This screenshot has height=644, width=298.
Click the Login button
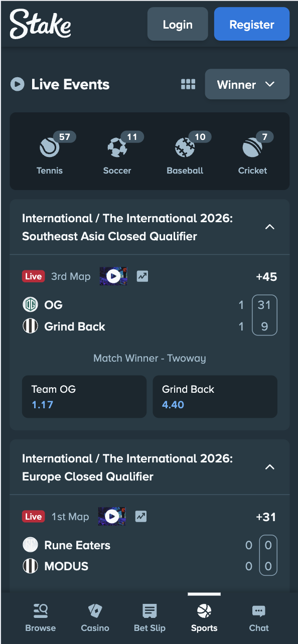tap(178, 24)
